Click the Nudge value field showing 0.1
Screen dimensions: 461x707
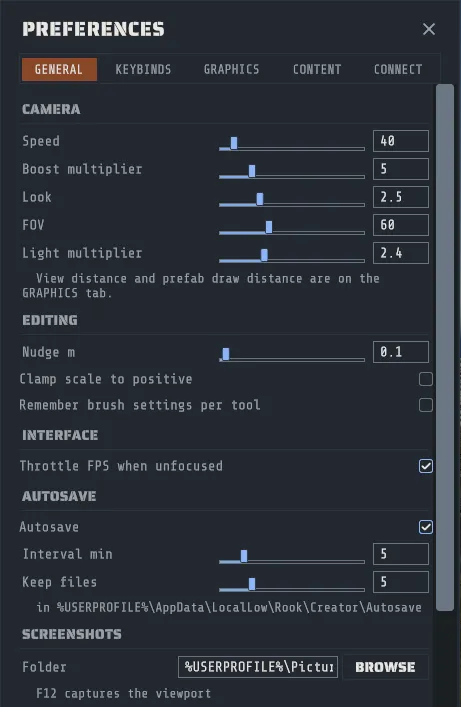401,352
